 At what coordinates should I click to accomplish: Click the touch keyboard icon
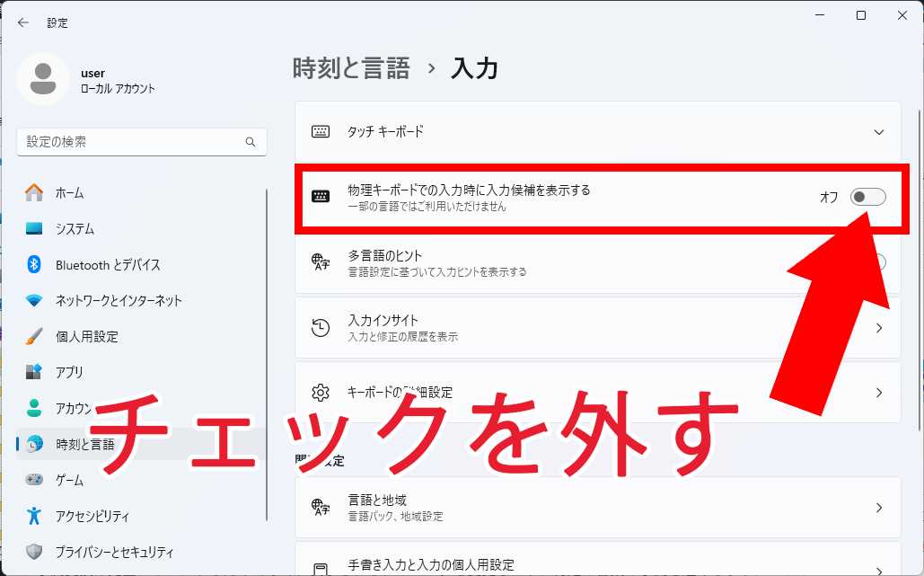[321, 131]
